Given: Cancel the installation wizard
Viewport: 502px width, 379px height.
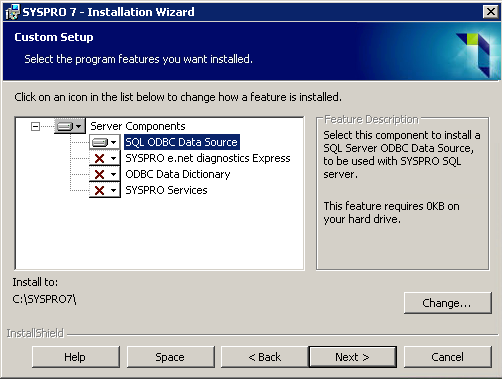Looking at the screenshot, I should coord(448,357).
